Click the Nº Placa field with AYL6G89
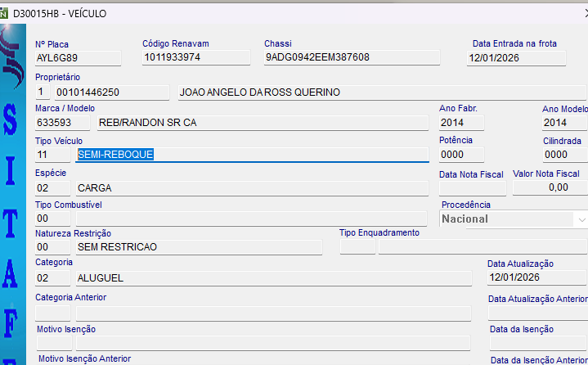Viewport: 588px width, 365px height. tap(78, 58)
